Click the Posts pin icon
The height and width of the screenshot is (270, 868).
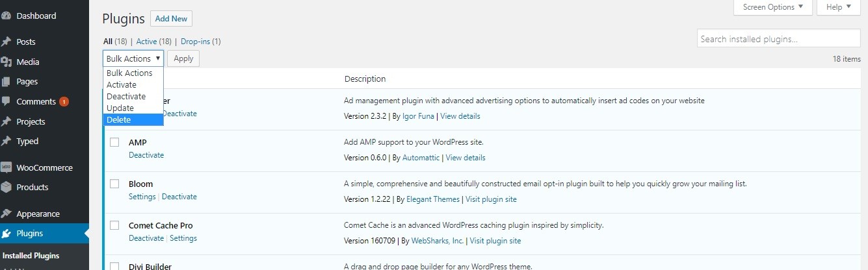coord(6,42)
